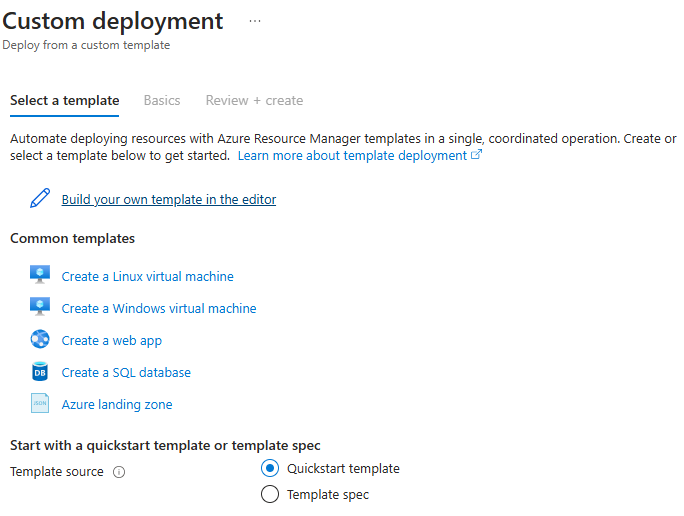This screenshot has height=516, width=684.
Task: Click the Start with a quickstart template heading
Action: coord(165,445)
